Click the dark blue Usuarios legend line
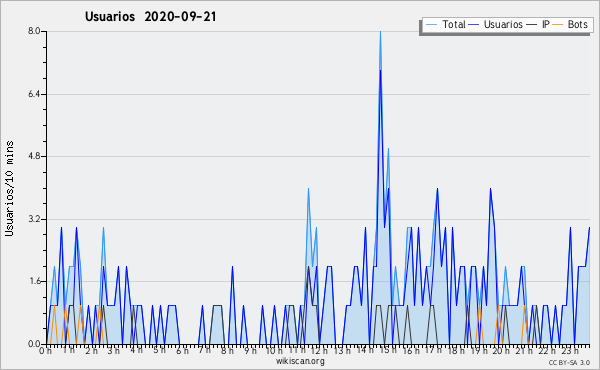The width and height of the screenshot is (600, 370). pyautogui.click(x=474, y=25)
